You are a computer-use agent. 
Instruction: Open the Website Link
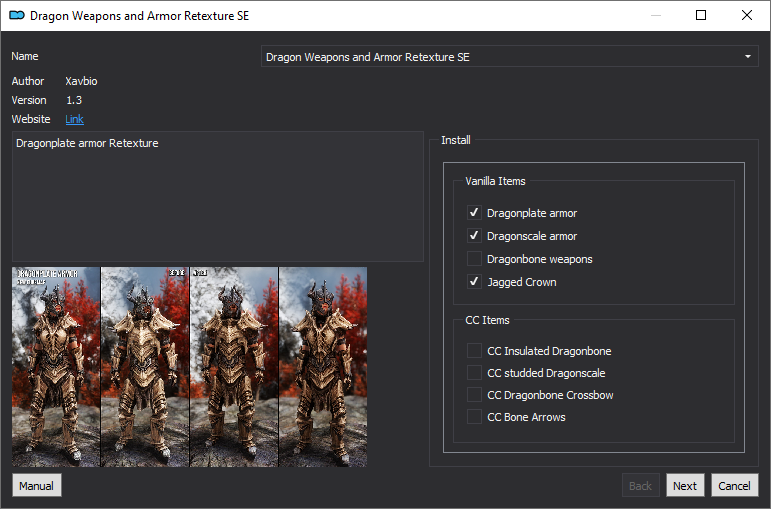coord(74,119)
